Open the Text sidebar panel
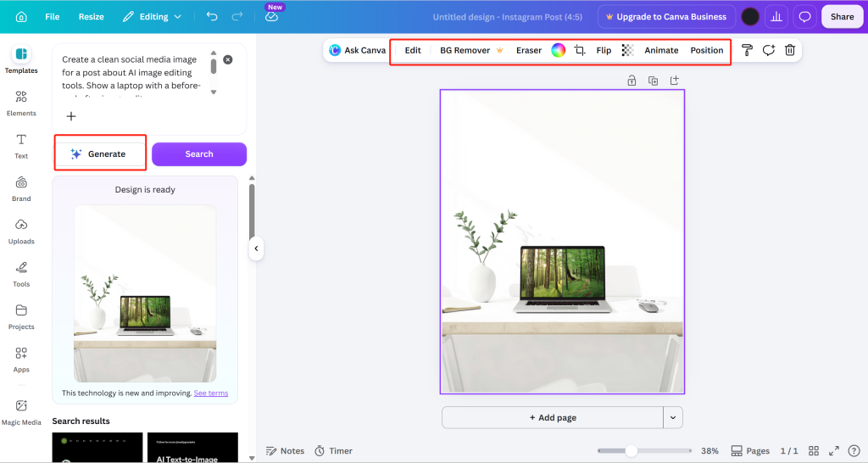 click(x=21, y=146)
